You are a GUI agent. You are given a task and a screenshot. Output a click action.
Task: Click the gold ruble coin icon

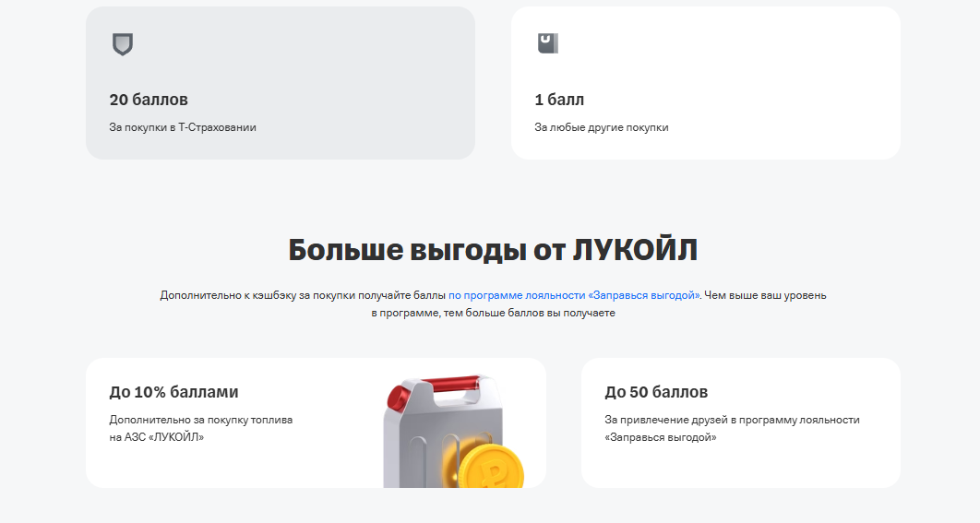pos(492,470)
